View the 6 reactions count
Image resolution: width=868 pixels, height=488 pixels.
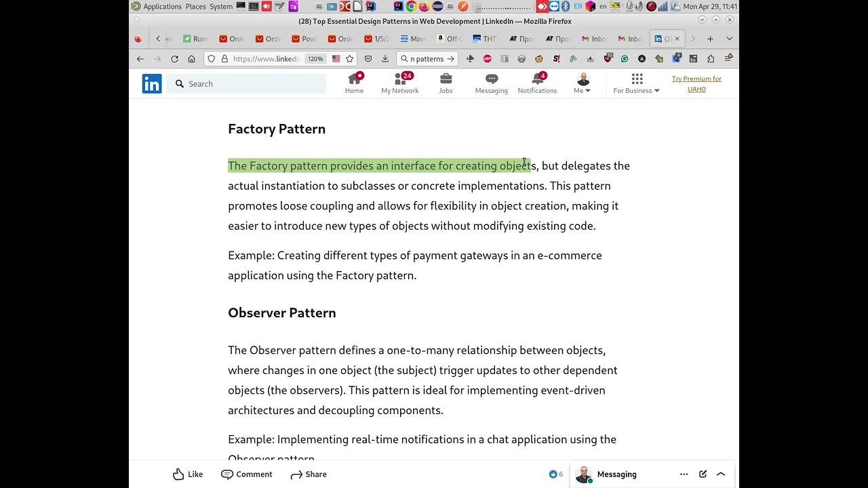[x=556, y=474]
